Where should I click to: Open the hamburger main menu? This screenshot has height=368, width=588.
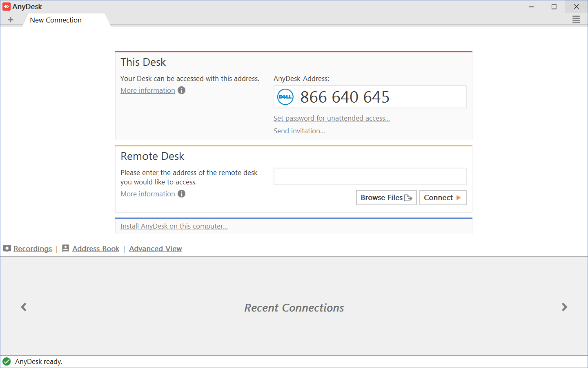tap(576, 20)
